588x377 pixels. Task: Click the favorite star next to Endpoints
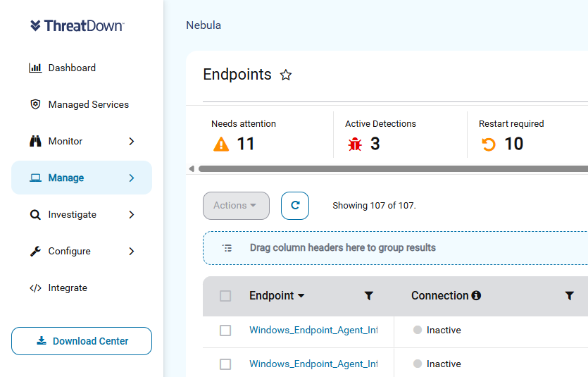tap(286, 75)
